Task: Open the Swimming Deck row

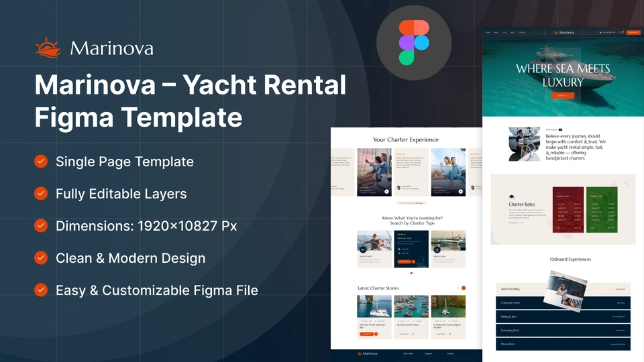Action: pyautogui.click(x=563, y=330)
